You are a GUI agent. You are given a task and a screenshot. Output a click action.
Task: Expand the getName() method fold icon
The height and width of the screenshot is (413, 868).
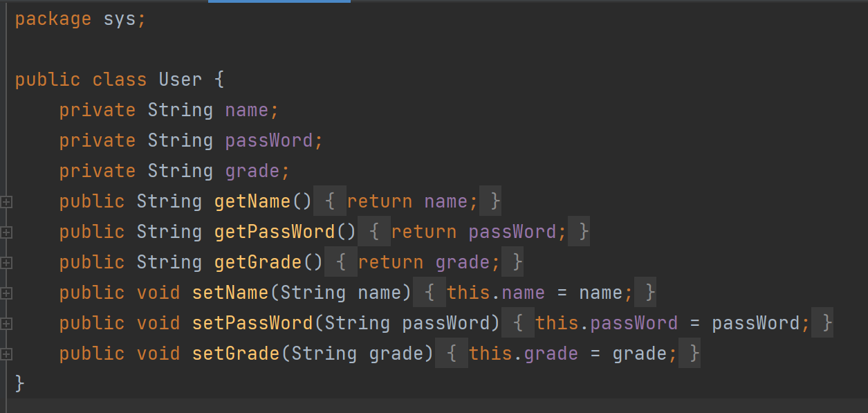6,202
